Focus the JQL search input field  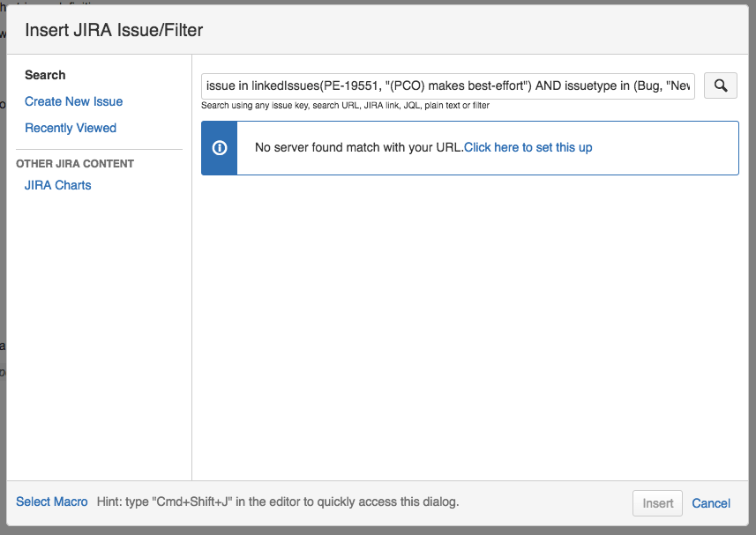[x=448, y=86]
